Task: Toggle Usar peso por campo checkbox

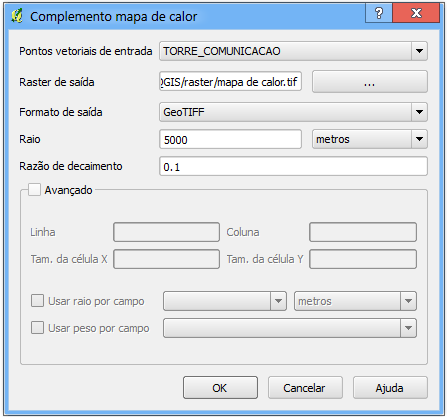Action: click(x=37, y=327)
